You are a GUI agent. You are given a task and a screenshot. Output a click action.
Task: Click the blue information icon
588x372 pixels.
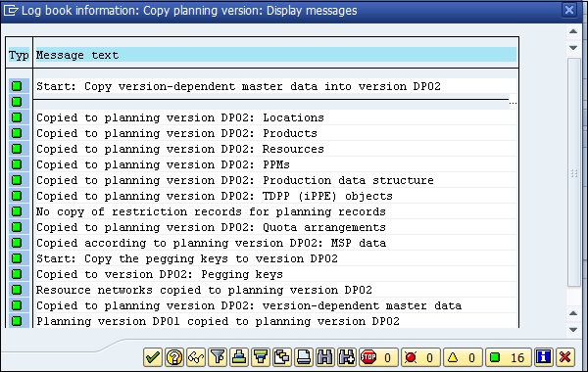click(543, 357)
